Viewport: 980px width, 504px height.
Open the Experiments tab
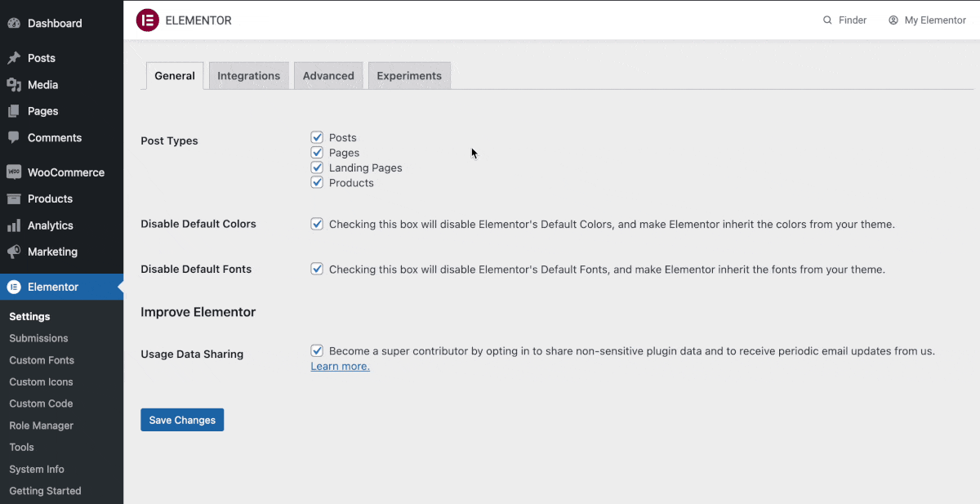[409, 76]
